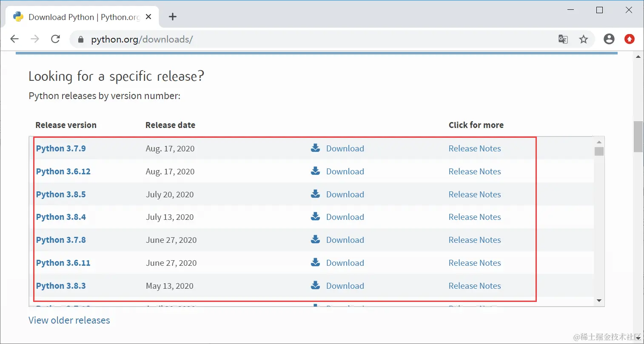Click the July 13, 2020 release date

tap(170, 217)
